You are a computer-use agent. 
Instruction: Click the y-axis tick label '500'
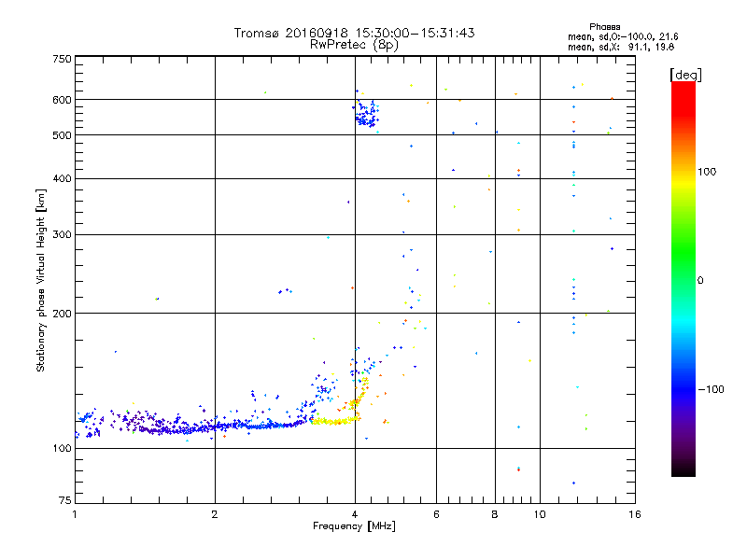pyautogui.click(x=62, y=135)
